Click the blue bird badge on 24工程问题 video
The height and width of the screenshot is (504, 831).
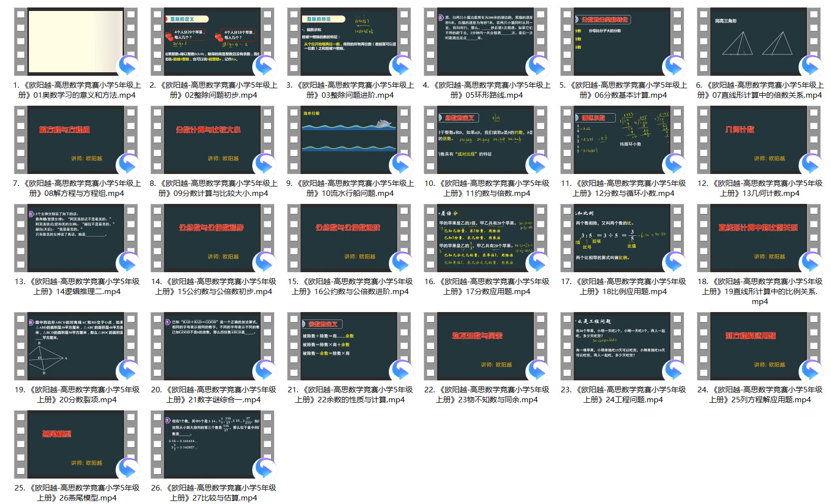674,370
